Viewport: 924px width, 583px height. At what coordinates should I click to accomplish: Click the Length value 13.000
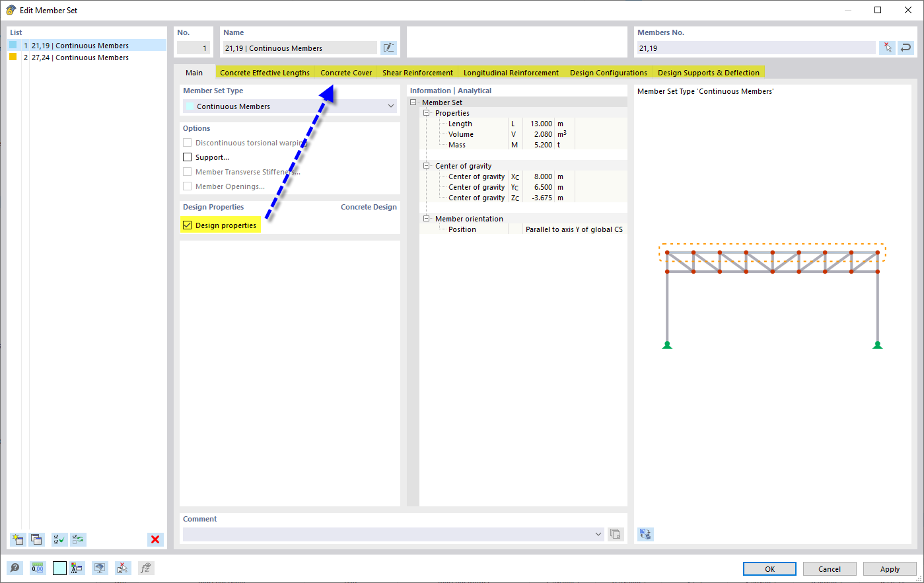[541, 124]
